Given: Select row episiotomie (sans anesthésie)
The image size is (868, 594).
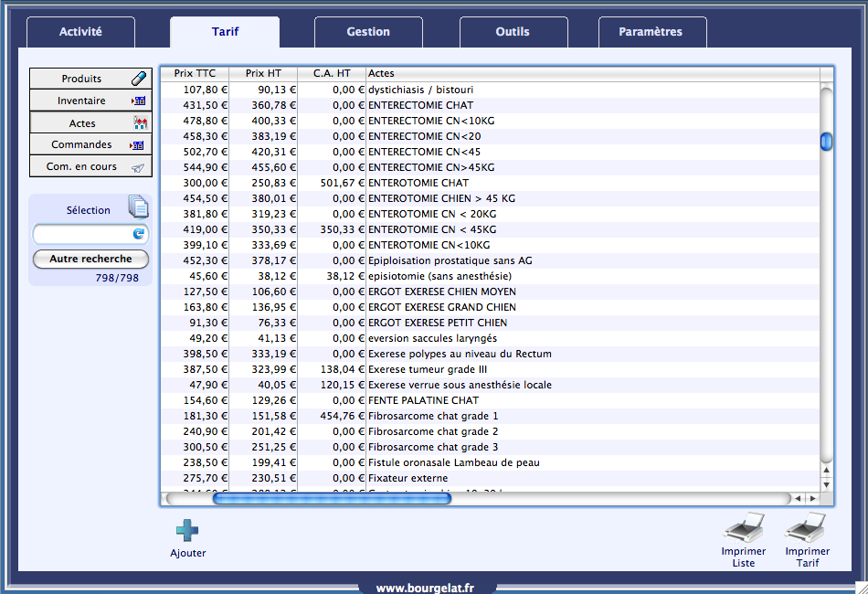Looking at the screenshot, I should pyautogui.click(x=490, y=276).
